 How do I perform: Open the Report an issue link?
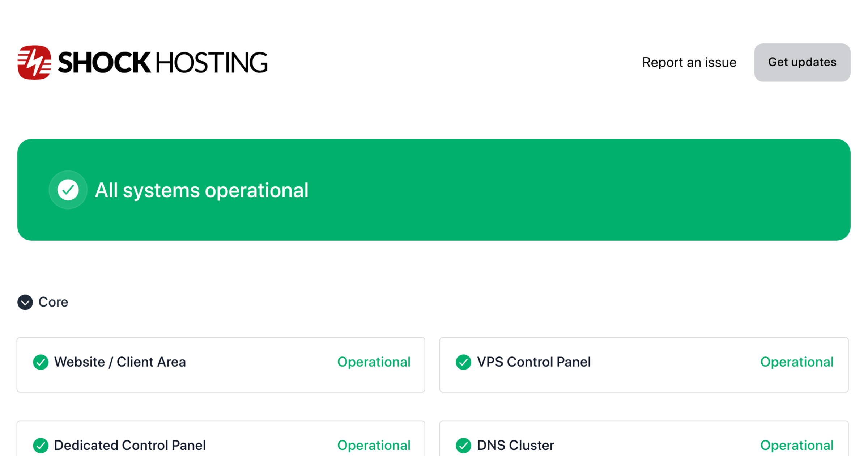pos(689,63)
